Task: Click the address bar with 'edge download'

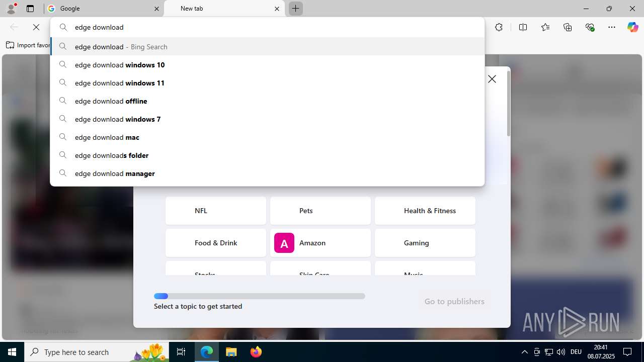Action: [267, 27]
